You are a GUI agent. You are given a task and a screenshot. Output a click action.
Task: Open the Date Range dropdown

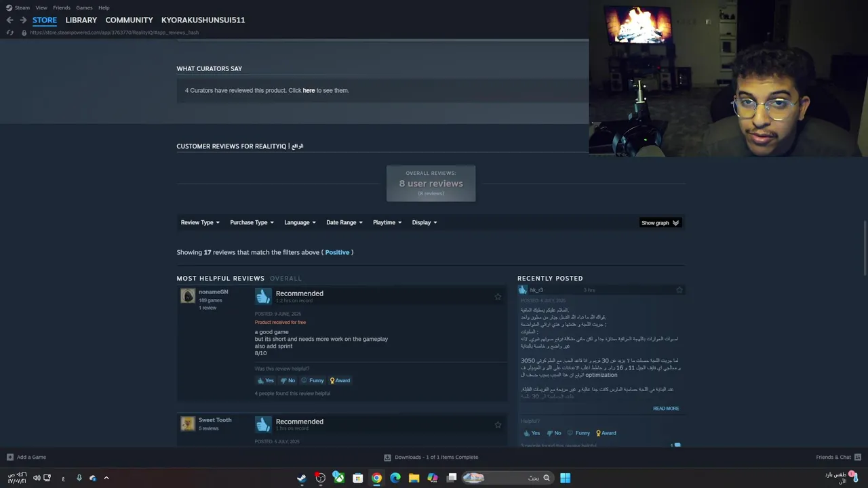coord(344,222)
